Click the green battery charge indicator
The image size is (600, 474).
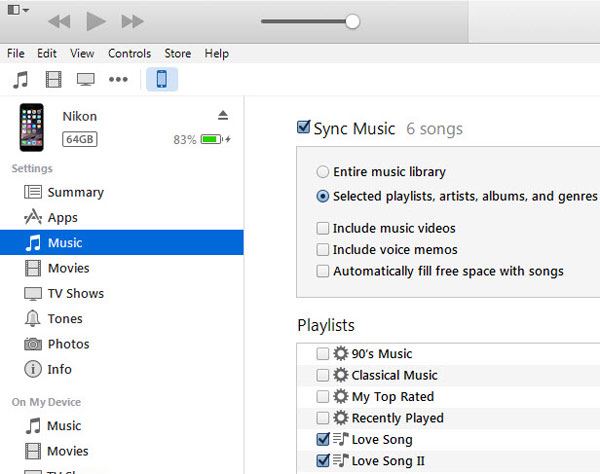tap(211, 139)
